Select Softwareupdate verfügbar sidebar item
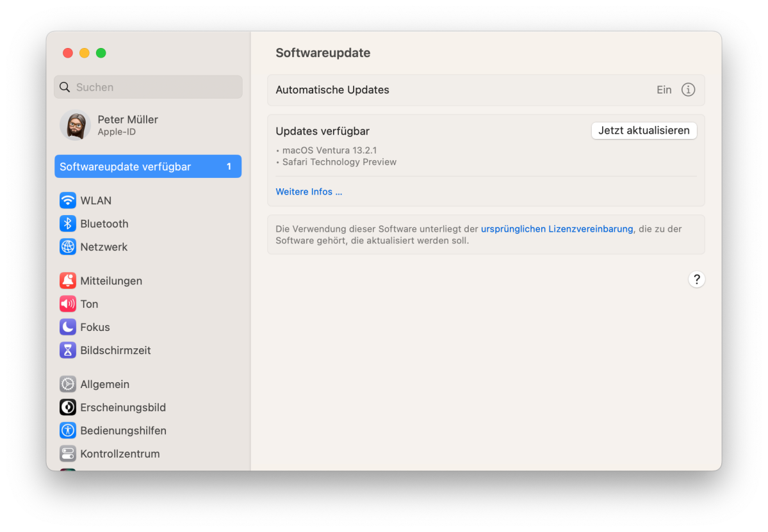Image resolution: width=768 pixels, height=532 pixels. click(148, 166)
